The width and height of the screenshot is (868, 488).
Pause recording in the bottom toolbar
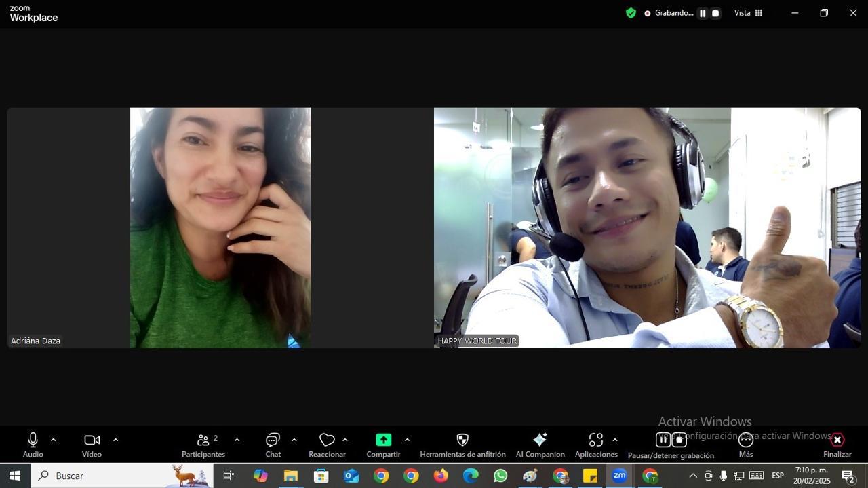[664, 440]
